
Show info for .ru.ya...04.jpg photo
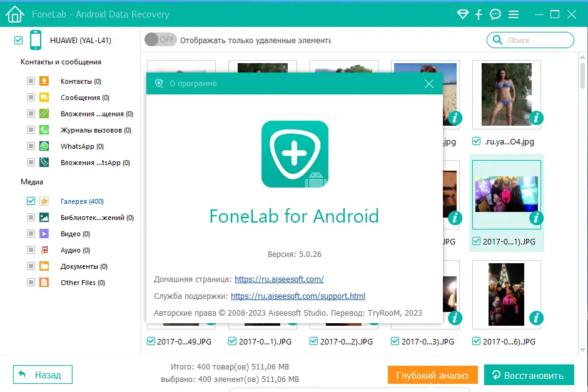(536, 118)
